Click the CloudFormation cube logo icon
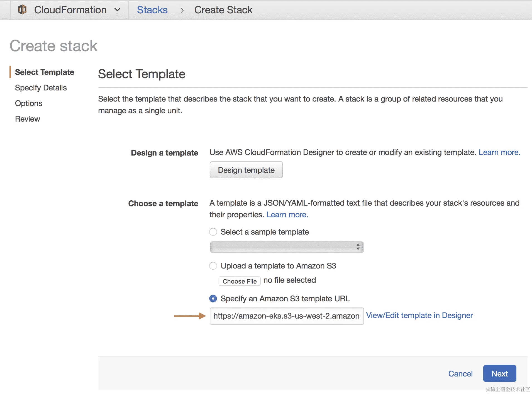Viewport: 532px width, 394px height. pyautogui.click(x=22, y=10)
